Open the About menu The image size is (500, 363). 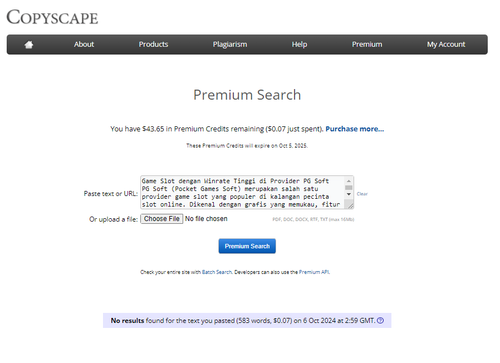[x=84, y=44]
